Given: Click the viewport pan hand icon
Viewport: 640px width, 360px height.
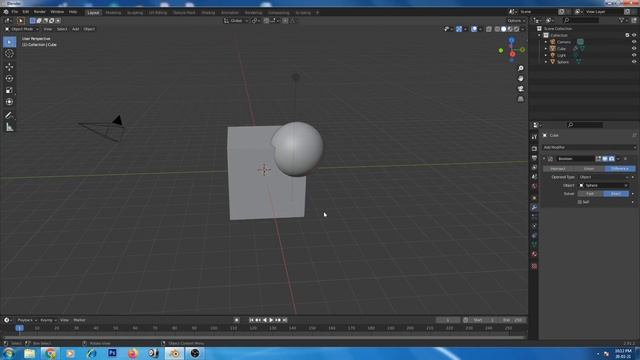Looking at the screenshot, I should pos(521,78).
